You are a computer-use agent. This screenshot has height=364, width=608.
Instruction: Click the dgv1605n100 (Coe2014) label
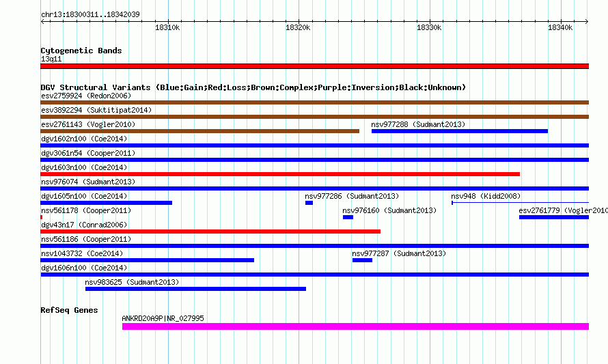[x=84, y=196]
